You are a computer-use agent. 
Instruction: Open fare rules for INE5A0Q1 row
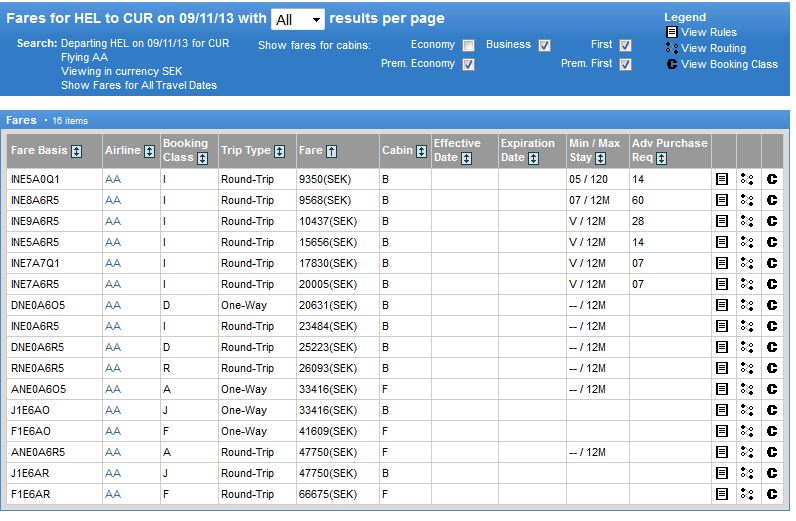[x=721, y=179]
